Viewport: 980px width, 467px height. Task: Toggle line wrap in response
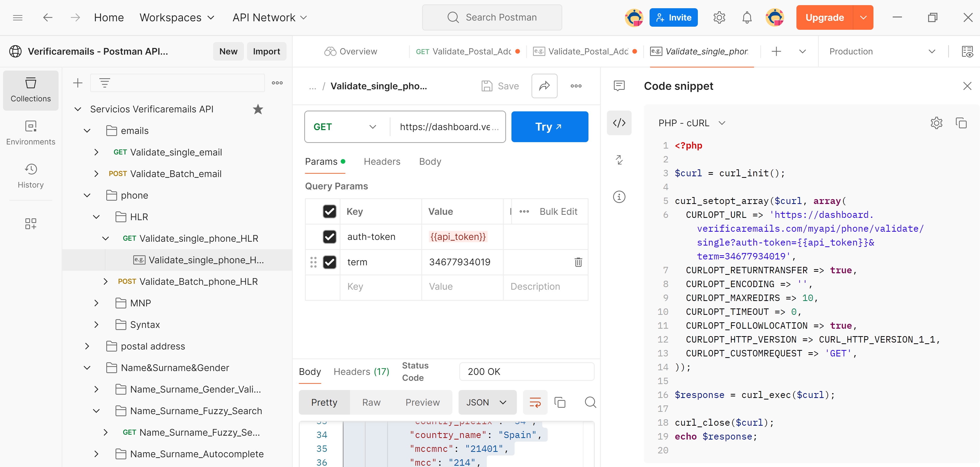(535, 402)
